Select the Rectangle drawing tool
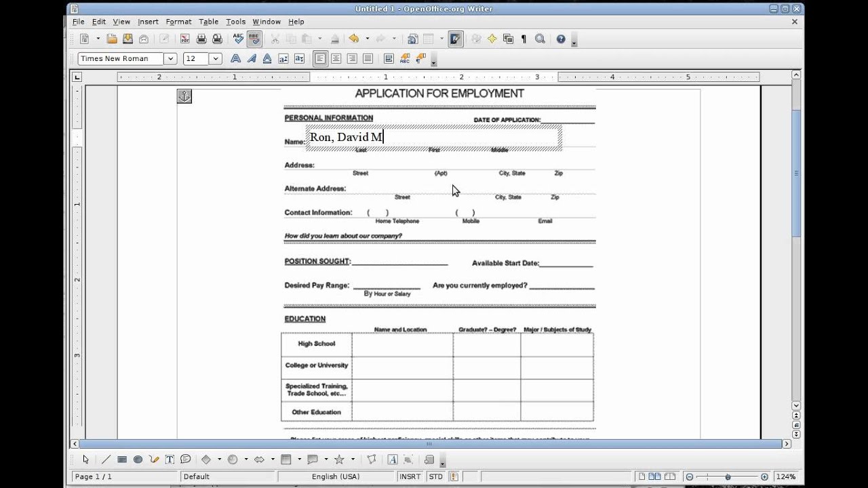This screenshot has width=868, height=488. click(x=122, y=460)
